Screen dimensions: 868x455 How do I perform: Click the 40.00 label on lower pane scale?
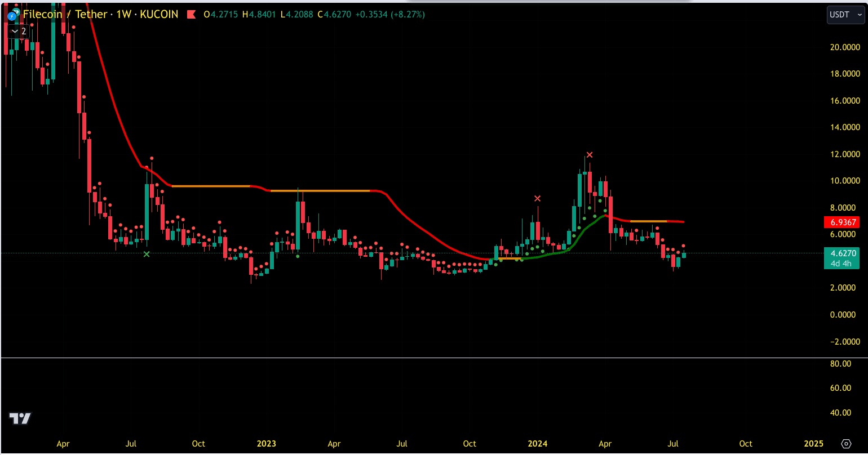click(x=841, y=413)
